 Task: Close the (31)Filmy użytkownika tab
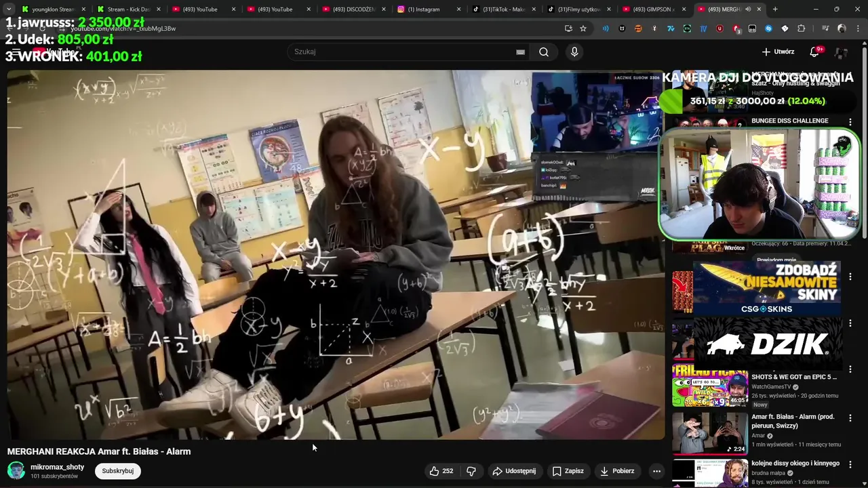coord(608,9)
